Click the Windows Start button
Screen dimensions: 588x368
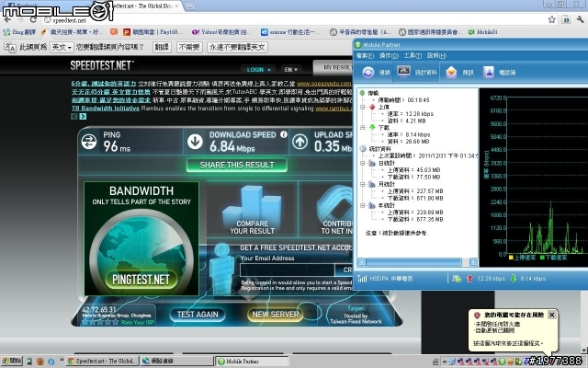click(11, 362)
